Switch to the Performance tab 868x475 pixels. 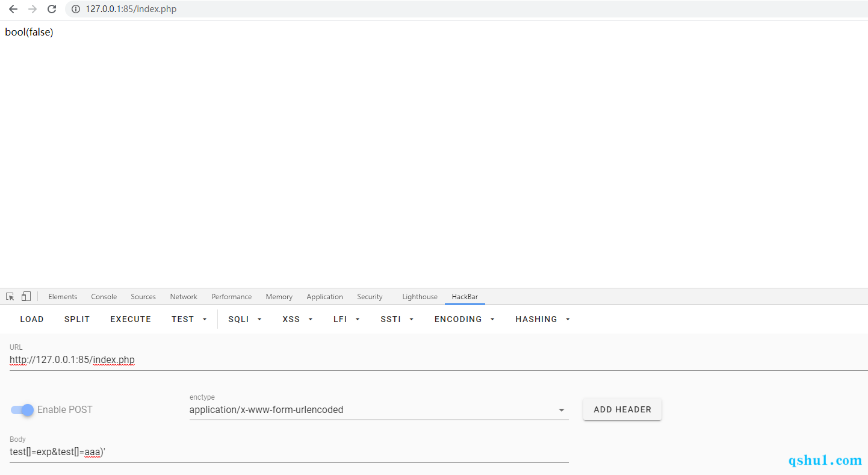tap(232, 297)
